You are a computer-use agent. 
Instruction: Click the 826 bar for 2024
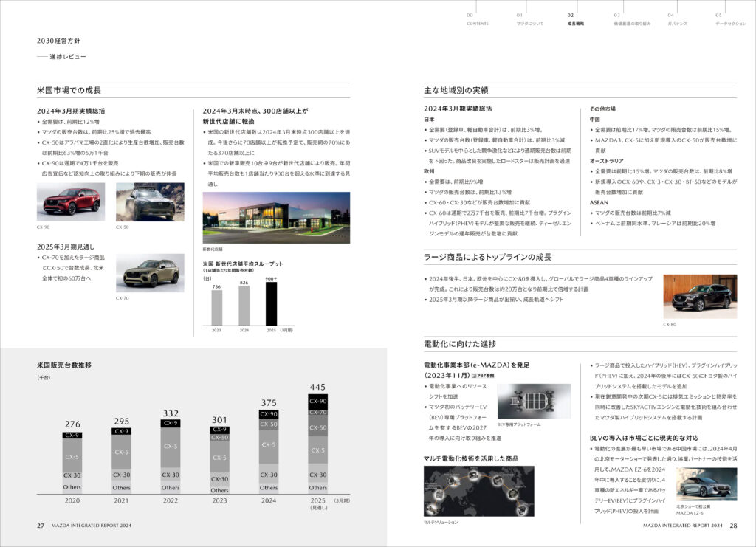coord(244,306)
